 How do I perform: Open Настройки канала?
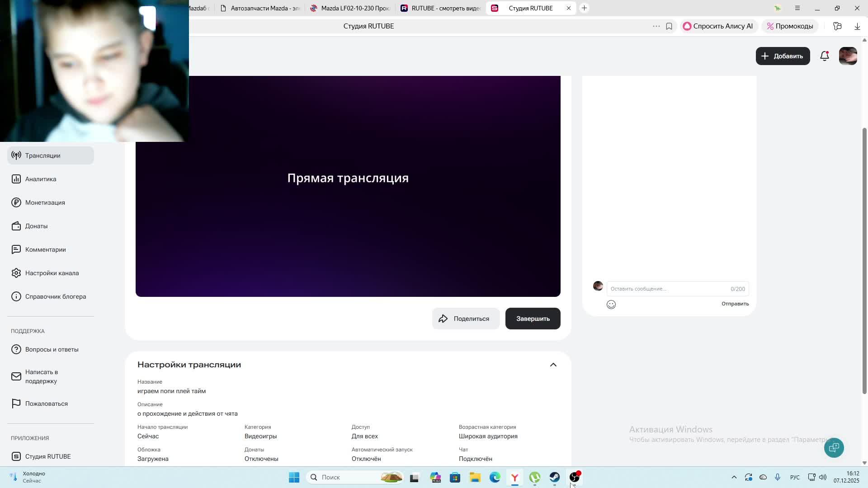pyautogui.click(x=52, y=272)
